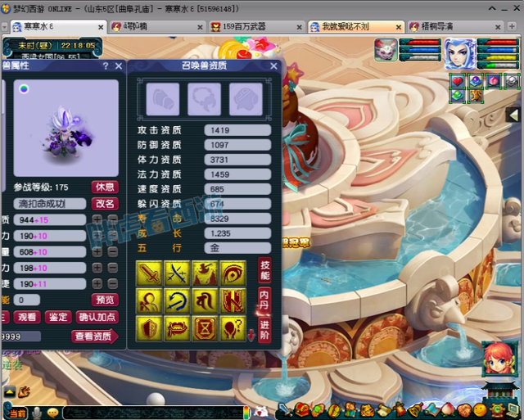This screenshot has width=524, height=420.
Task: Click the person silhouette skill icon
Action: [x=149, y=301]
